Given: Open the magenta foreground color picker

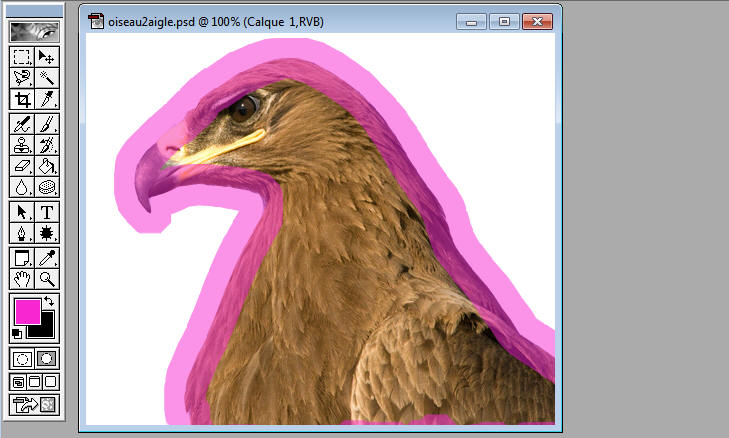Looking at the screenshot, I should coord(27,312).
